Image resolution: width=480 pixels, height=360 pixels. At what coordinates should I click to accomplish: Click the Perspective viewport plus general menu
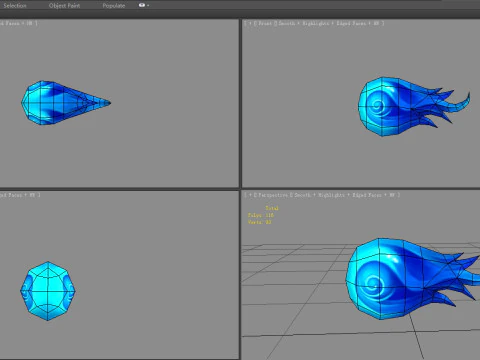point(250,195)
